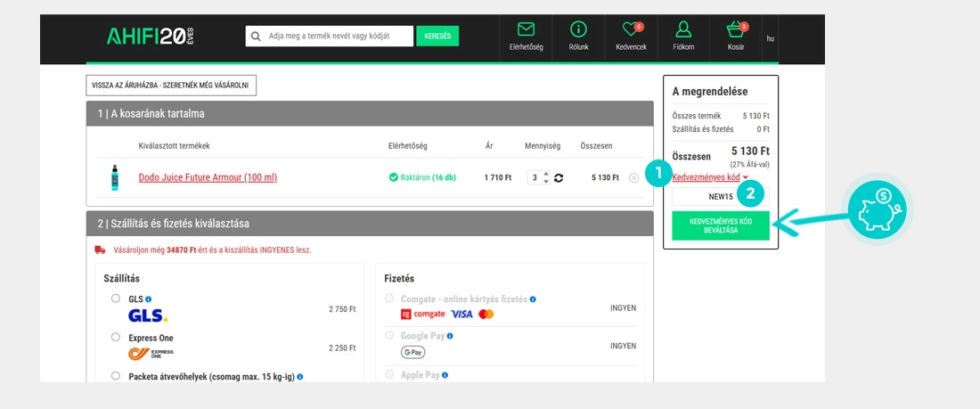
Task: Select the Apple Pay payment radio
Action: [389, 374]
